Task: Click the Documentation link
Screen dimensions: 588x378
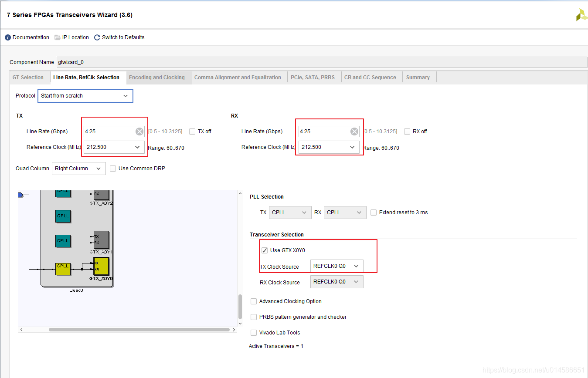Action: coord(31,37)
